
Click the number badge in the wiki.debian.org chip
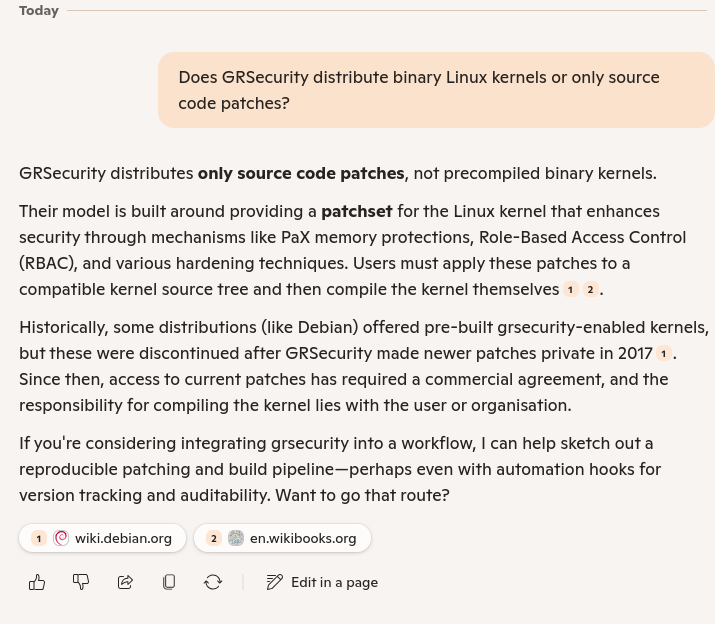point(39,538)
